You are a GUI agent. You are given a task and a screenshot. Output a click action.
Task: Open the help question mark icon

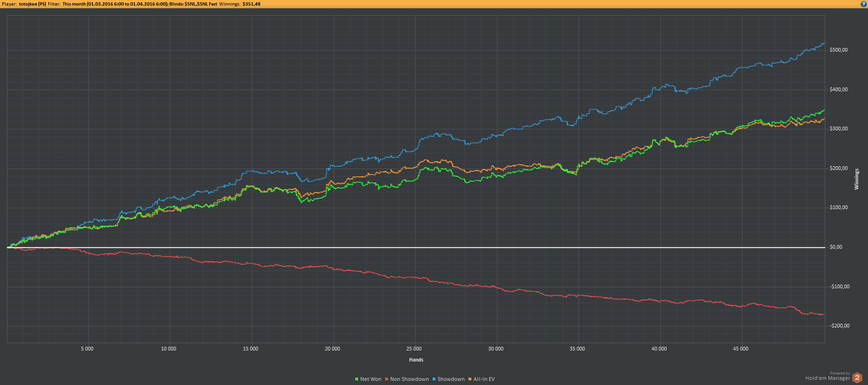point(863,4)
